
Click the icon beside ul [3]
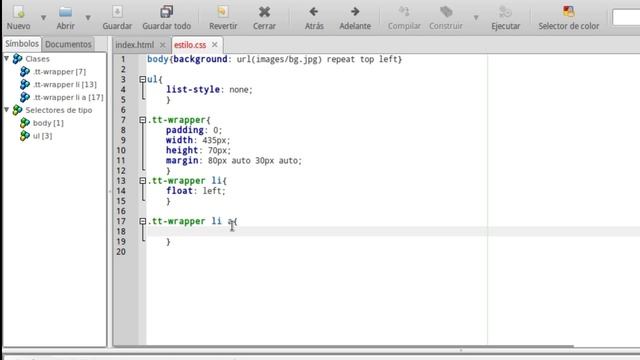click(x=25, y=136)
